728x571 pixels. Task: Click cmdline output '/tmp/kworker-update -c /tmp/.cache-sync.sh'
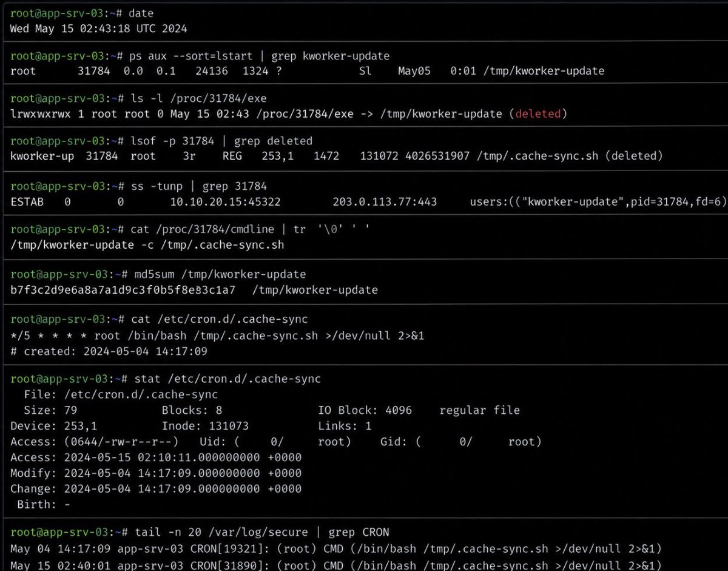tap(147, 245)
